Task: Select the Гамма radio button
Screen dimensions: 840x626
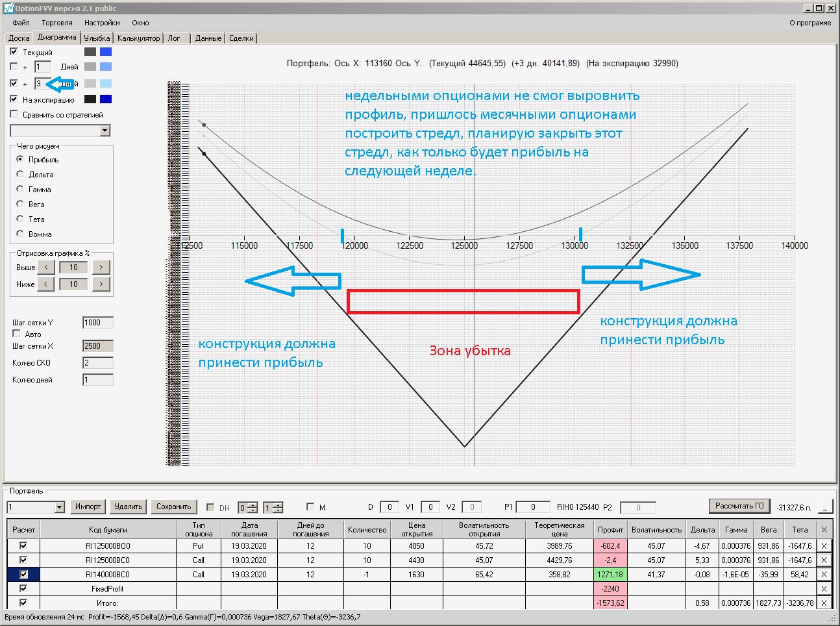Action: tap(20, 189)
